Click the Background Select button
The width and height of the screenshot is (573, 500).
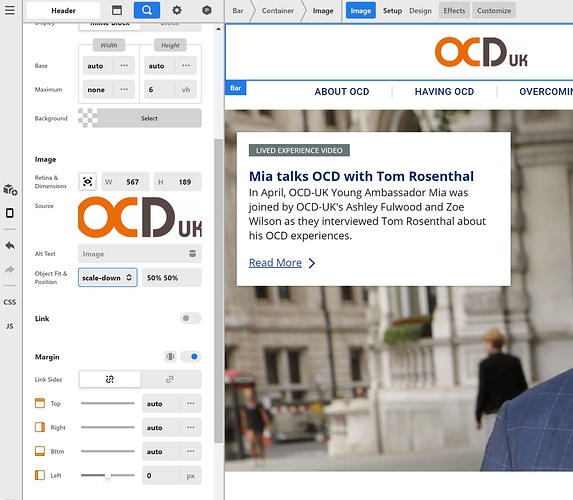pos(149,118)
